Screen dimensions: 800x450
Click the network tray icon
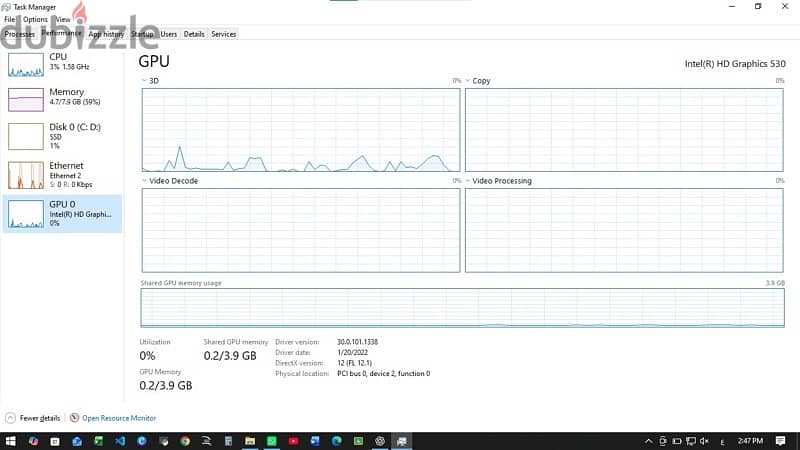[x=691, y=441]
